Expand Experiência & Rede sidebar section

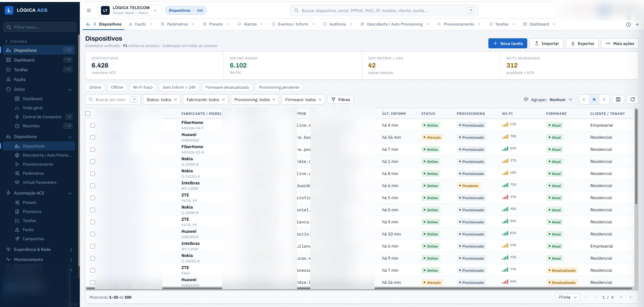pyautogui.click(x=39, y=250)
